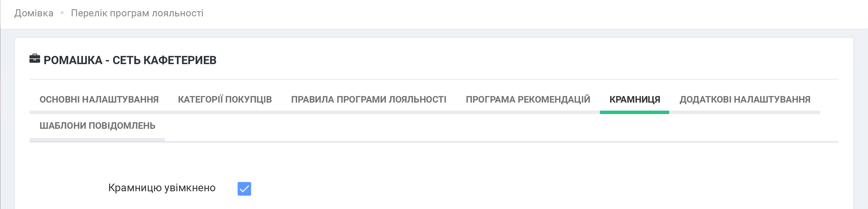The height and width of the screenshot is (209, 868).
Task: Disable the Крамницю увімкнено checkbox
Action: tap(244, 189)
